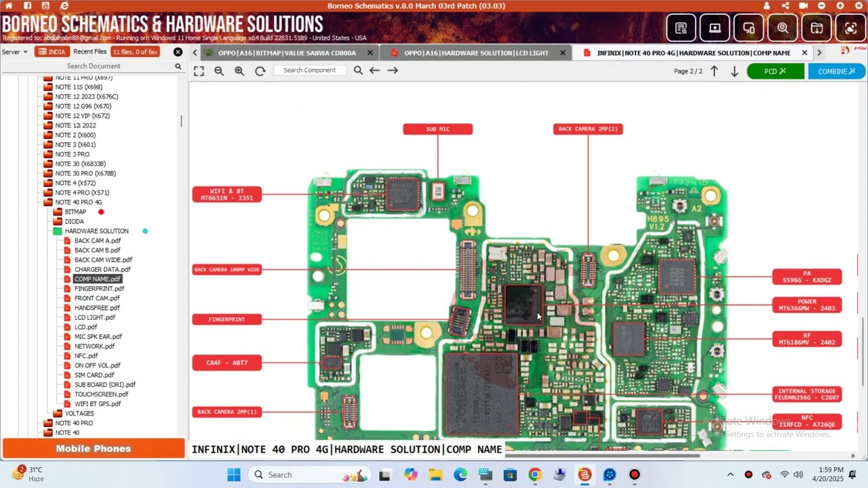This screenshot has width=868, height=488.
Task: Open the magnifier search header button
Action: pos(783,28)
